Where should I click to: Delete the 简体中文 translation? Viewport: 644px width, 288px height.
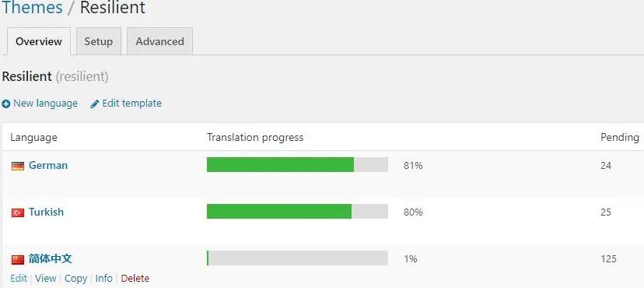pos(135,278)
